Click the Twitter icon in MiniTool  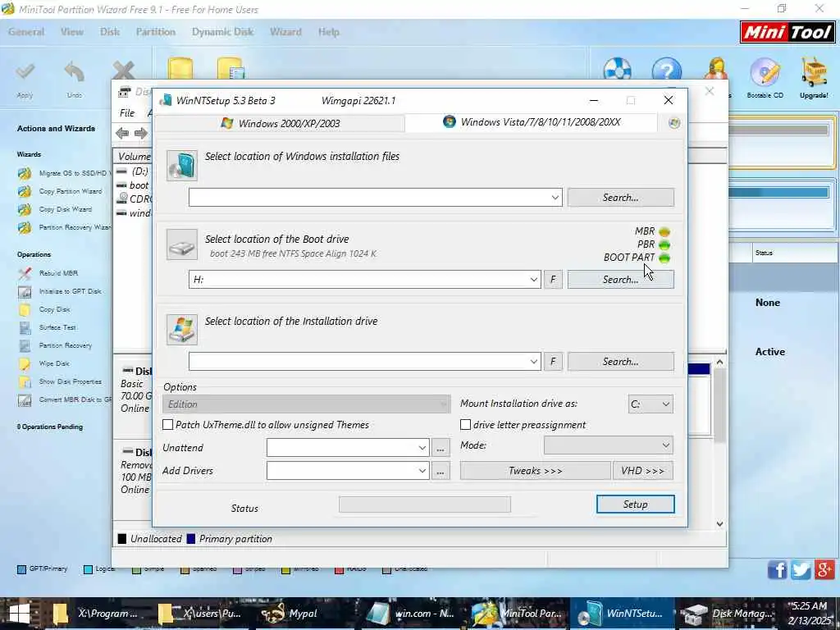coord(801,569)
